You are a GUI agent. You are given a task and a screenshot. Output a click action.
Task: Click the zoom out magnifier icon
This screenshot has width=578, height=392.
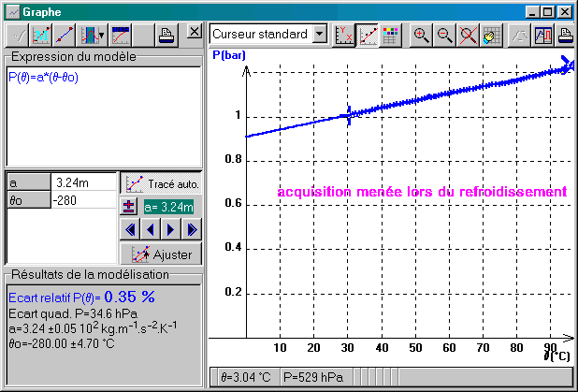[444, 35]
